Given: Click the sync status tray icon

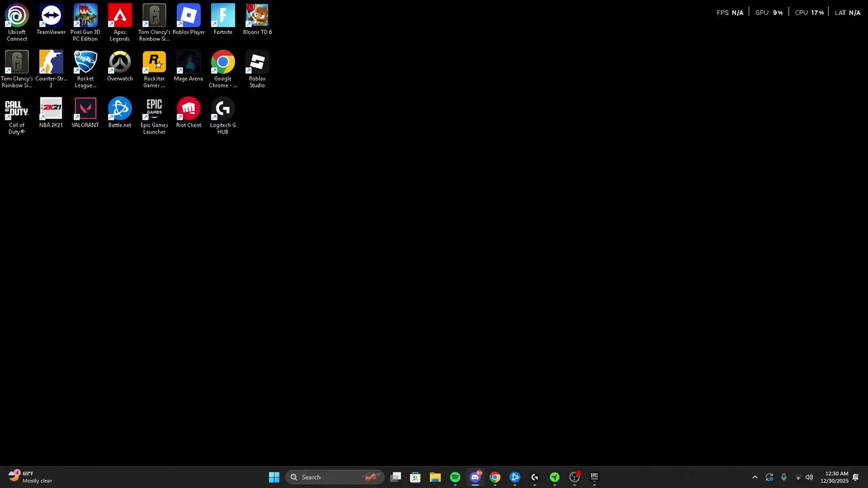Looking at the screenshot, I should 769,477.
